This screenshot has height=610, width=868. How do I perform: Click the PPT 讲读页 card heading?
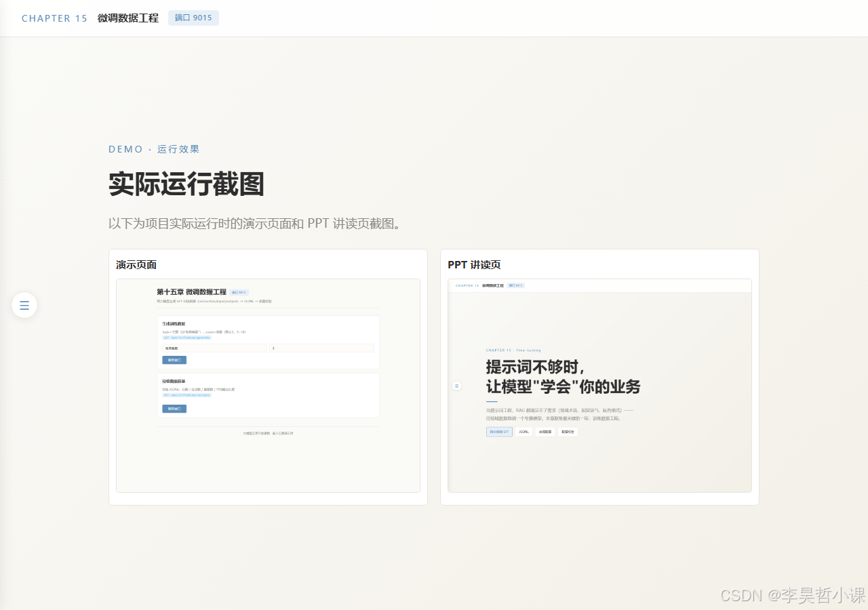coord(474,264)
